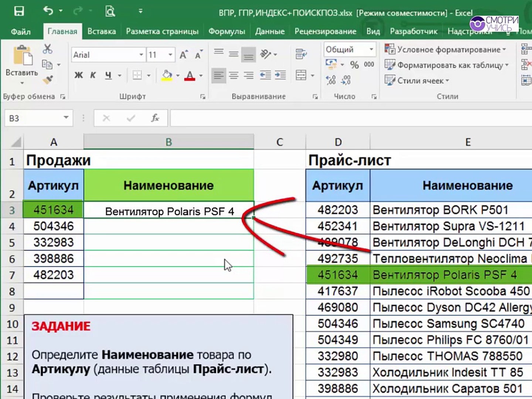Apply yellow fill color bucket
Screen dimensions: 532x399
(x=167, y=75)
